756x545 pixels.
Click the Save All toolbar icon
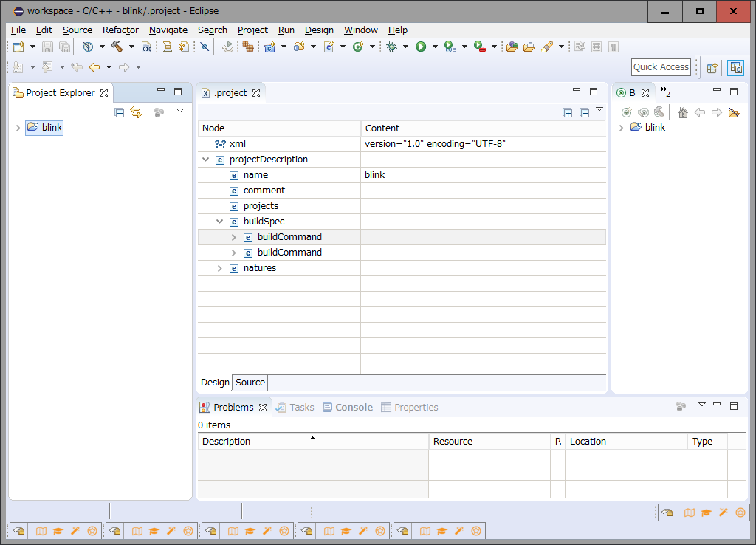64,47
